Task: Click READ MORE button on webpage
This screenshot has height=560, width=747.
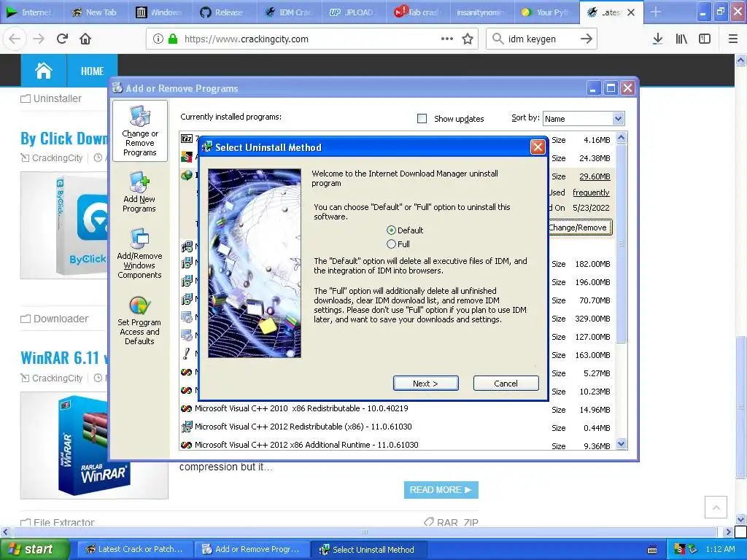Action: point(441,489)
